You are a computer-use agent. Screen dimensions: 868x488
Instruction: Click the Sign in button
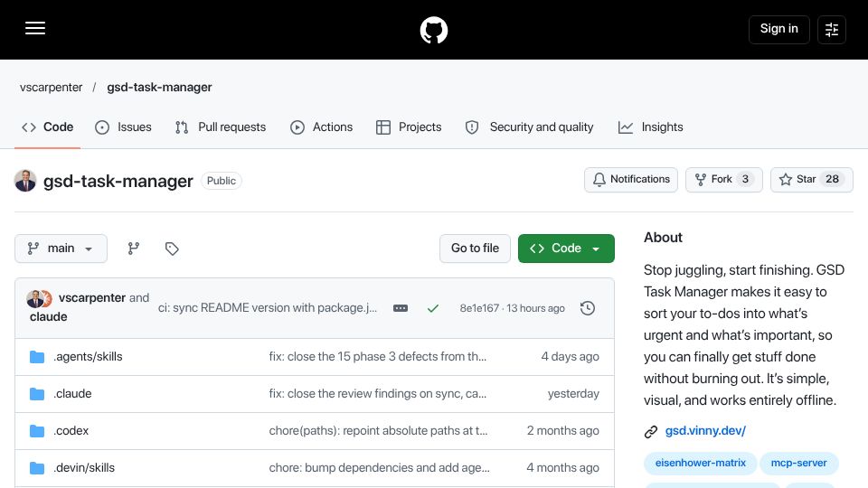tap(778, 29)
